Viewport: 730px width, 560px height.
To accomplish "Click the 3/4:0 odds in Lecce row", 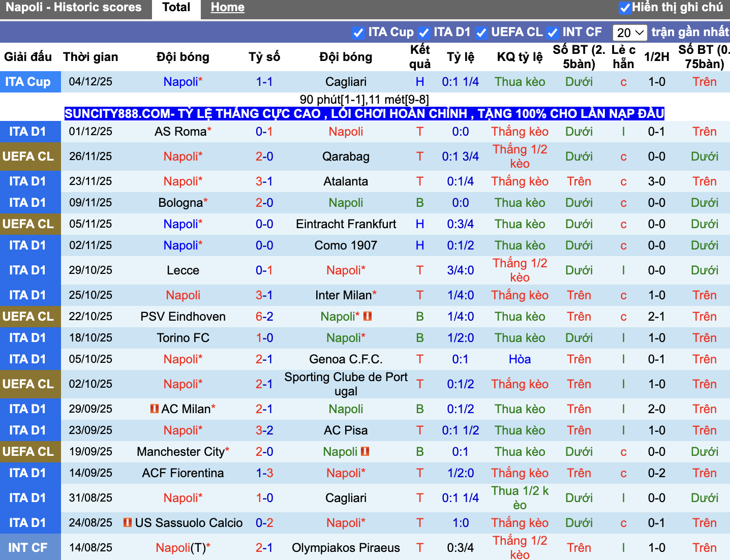I will tap(461, 270).
